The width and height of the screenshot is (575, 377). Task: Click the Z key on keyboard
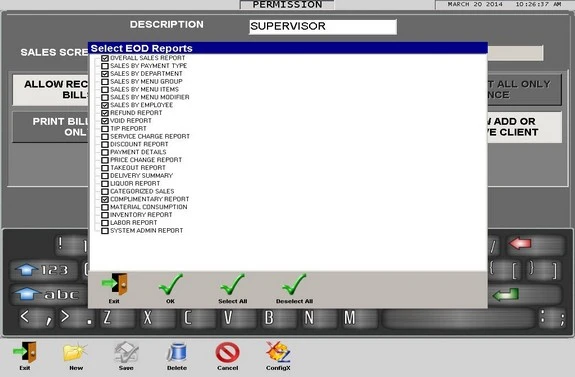[x=117, y=318]
